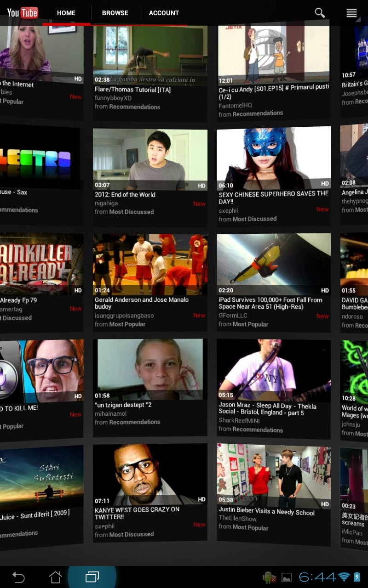Play the blue-masked superhero video thumbnail
This screenshot has width=368, height=588.
(274, 157)
